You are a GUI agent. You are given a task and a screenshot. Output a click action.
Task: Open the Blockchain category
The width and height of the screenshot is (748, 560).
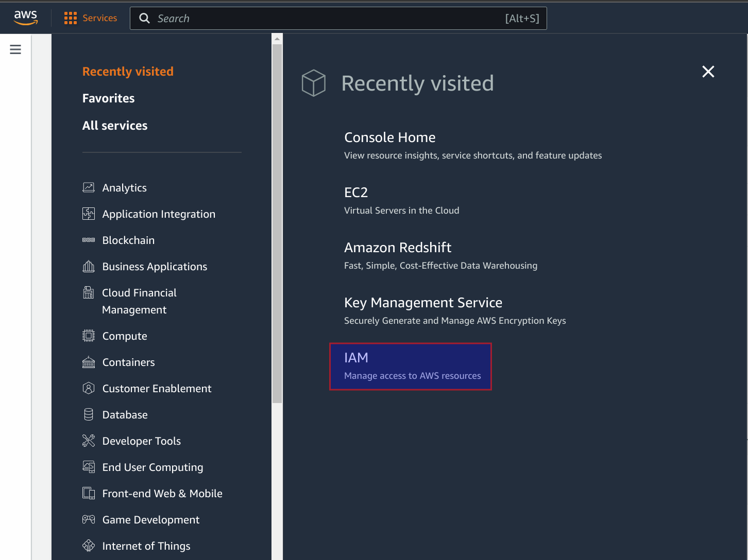pos(128,240)
